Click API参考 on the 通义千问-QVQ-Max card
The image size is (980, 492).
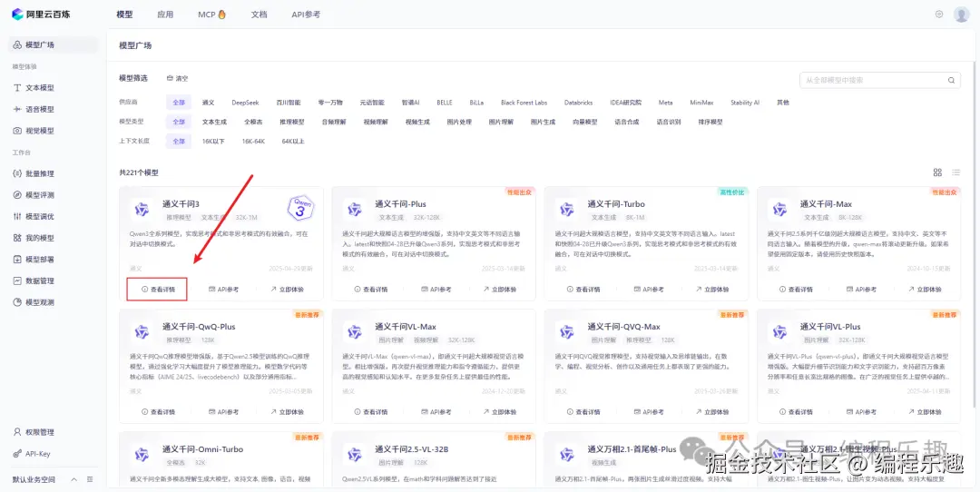[x=649, y=412]
